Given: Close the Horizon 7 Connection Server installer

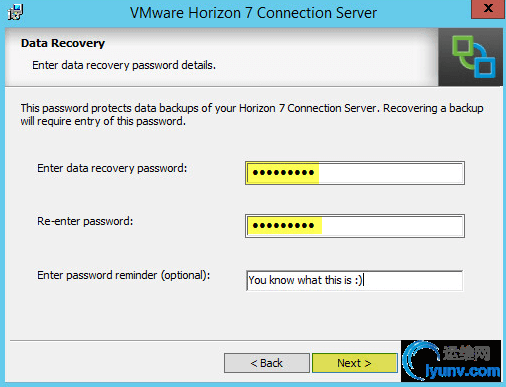Looking at the screenshot, I should coord(488,9).
